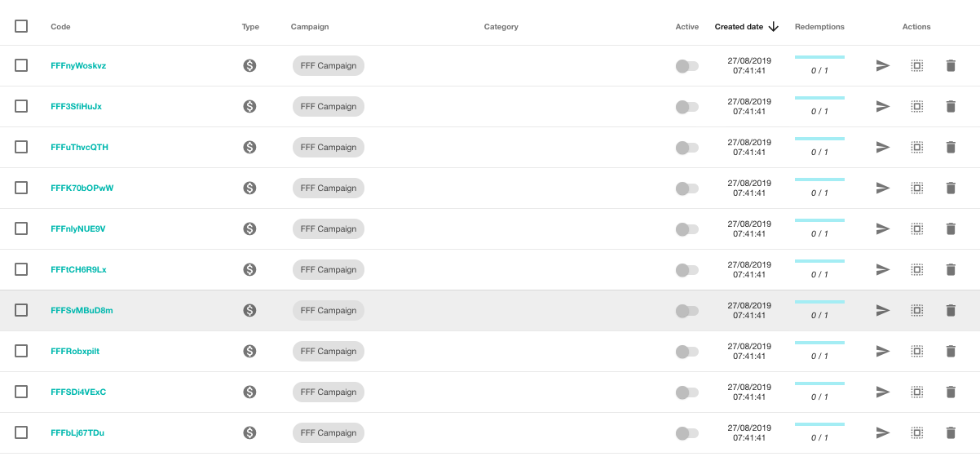The width and height of the screenshot is (980, 461).
Task: Sort by Created date column arrow
Action: tap(774, 27)
